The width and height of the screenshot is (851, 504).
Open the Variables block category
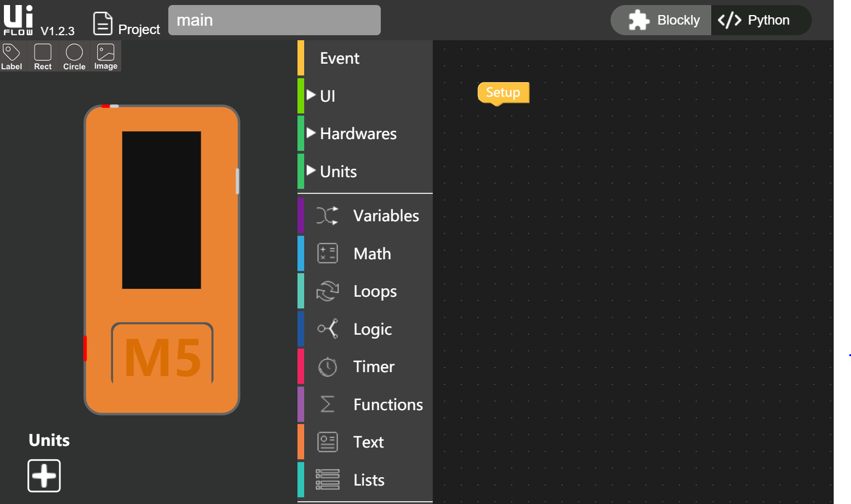365,216
